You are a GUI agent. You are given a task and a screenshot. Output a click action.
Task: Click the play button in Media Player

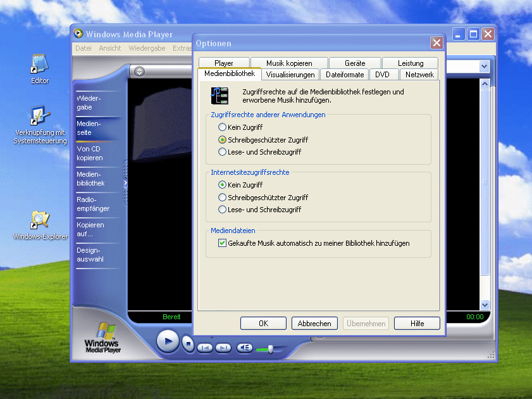[x=168, y=341]
